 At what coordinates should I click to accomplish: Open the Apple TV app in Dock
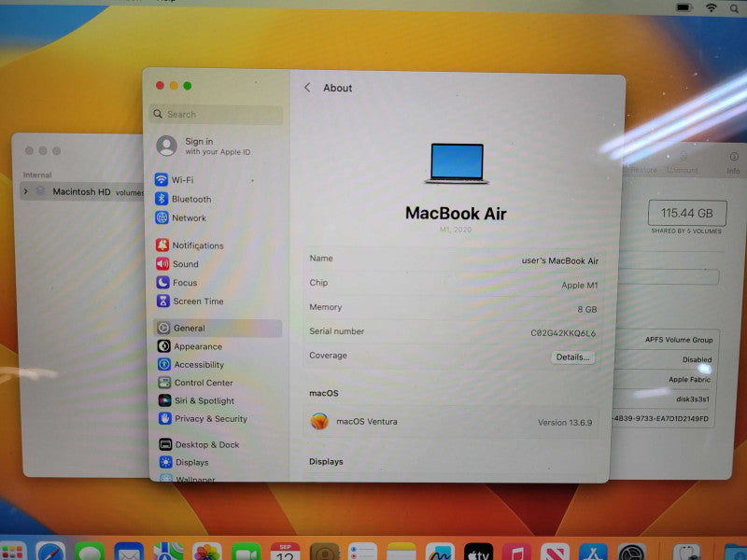click(x=478, y=553)
